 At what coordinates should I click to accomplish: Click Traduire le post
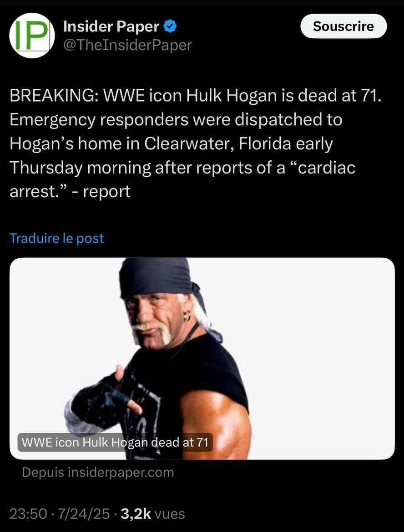[x=56, y=238]
